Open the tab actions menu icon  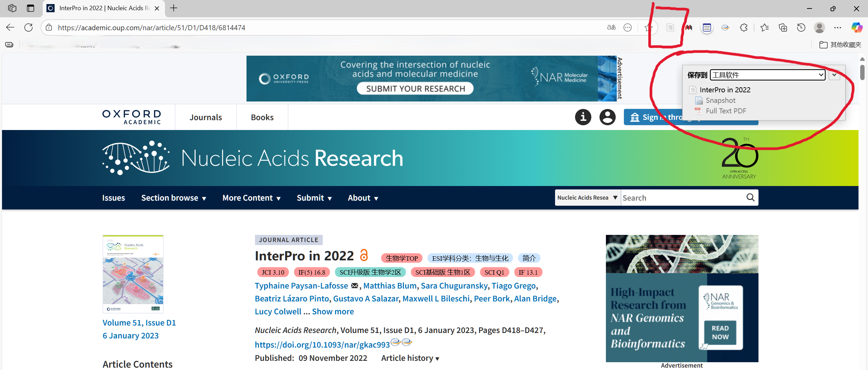point(31,8)
